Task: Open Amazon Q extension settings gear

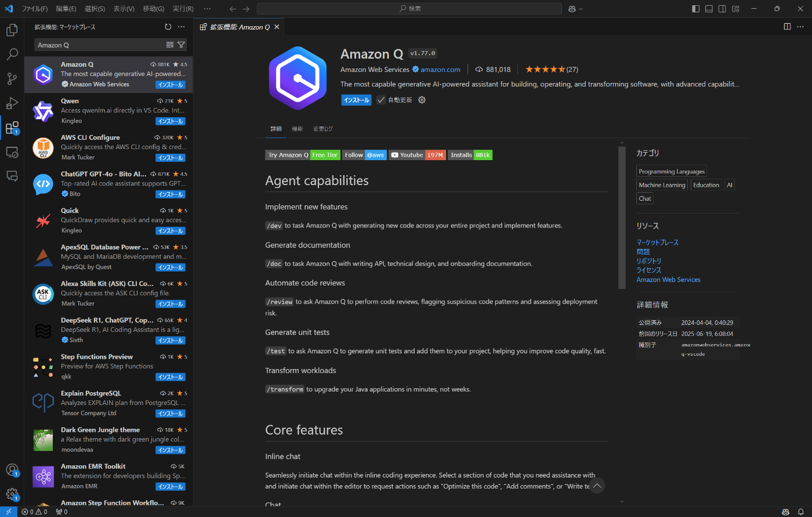Action: point(422,100)
